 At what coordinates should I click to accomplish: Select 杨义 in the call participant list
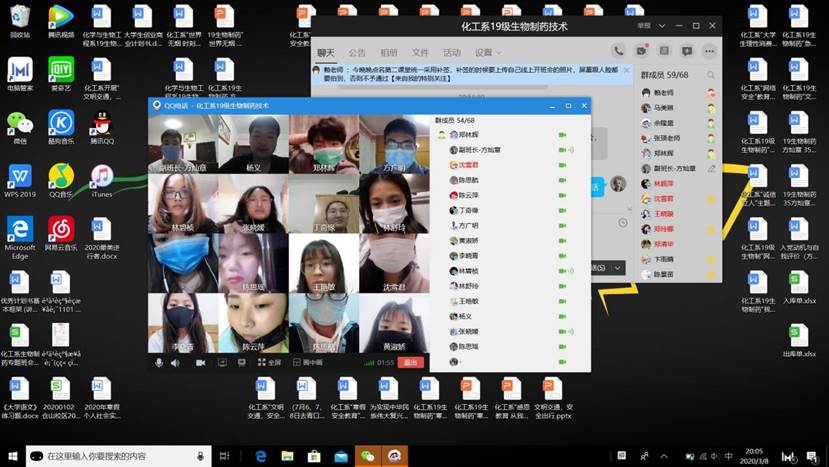click(510, 316)
